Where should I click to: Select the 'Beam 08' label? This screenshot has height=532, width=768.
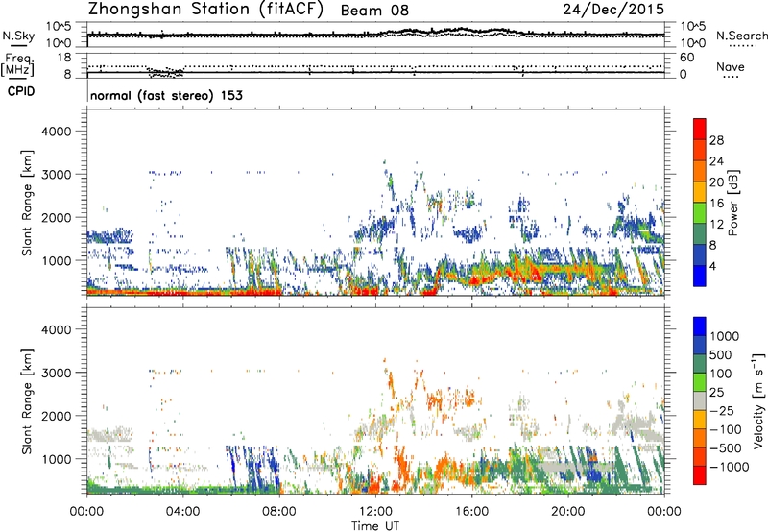pyautogui.click(x=374, y=11)
